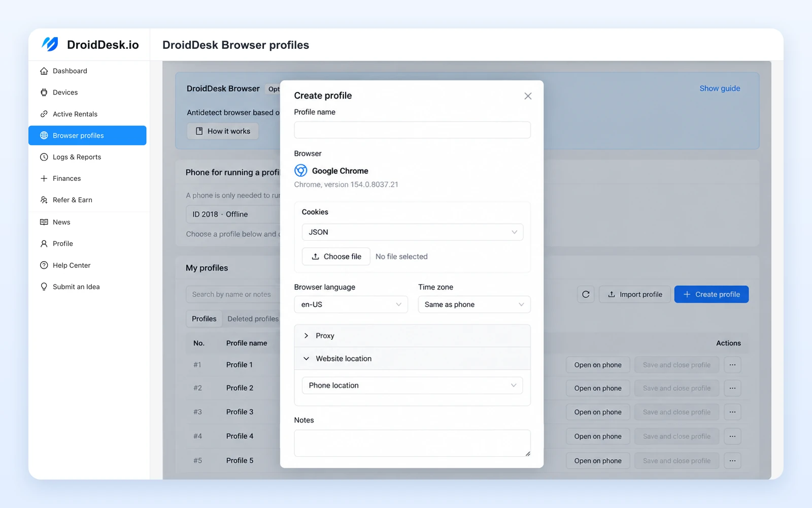Click the Refer & Earn icon
Image resolution: width=812 pixels, height=508 pixels.
pos(44,200)
